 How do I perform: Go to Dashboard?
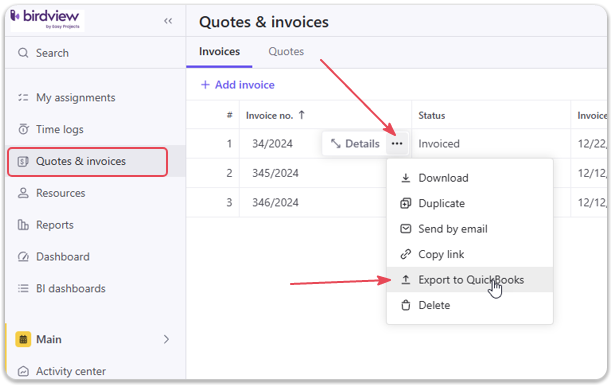click(62, 257)
